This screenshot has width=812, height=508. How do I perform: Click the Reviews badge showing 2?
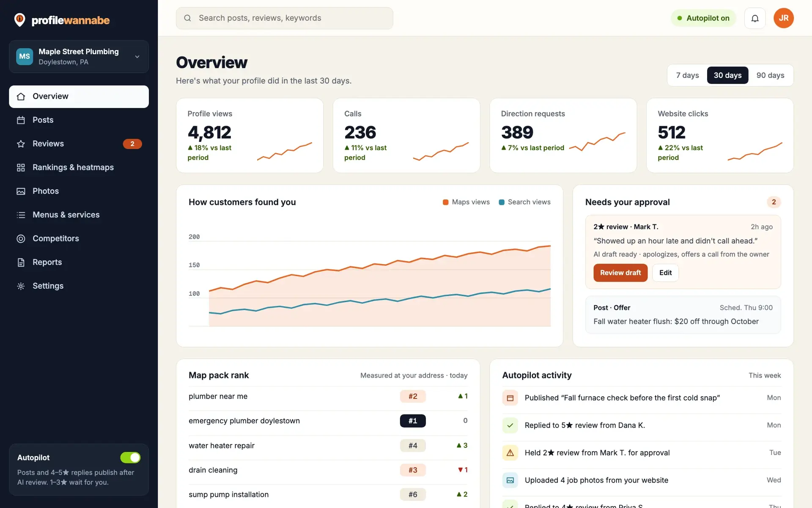(x=132, y=144)
